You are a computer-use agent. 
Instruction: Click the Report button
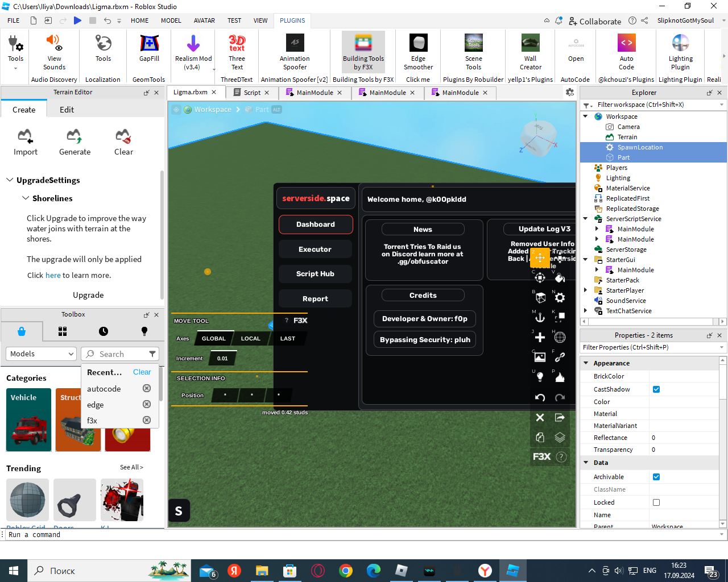tap(315, 299)
